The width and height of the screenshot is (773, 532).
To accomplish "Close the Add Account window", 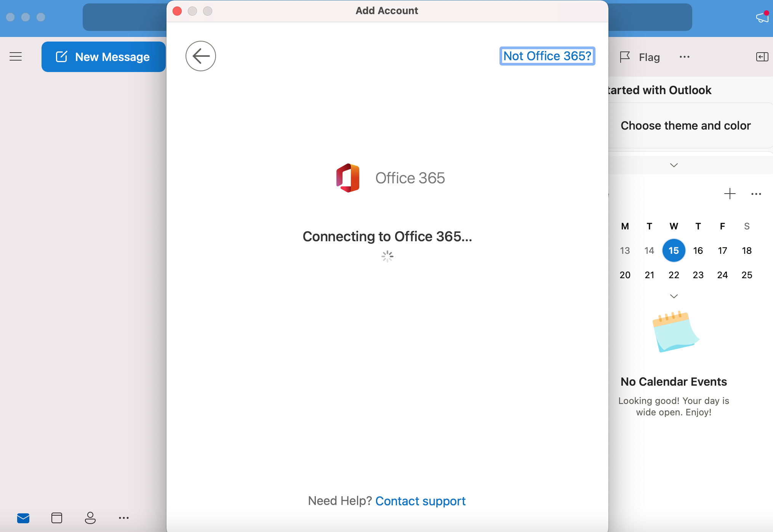I will coord(177,11).
